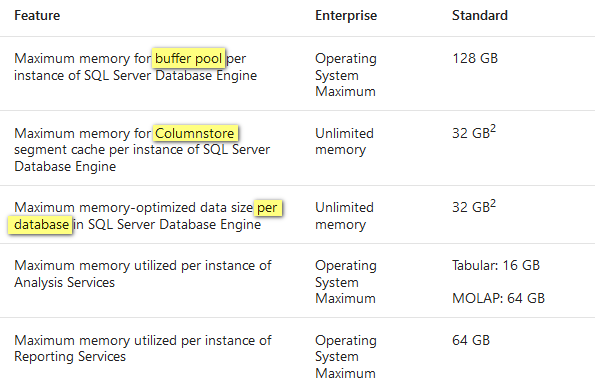The width and height of the screenshot is (595, 387).
Task: Click the highlighted 'database' word
Action: click(41, 225)
